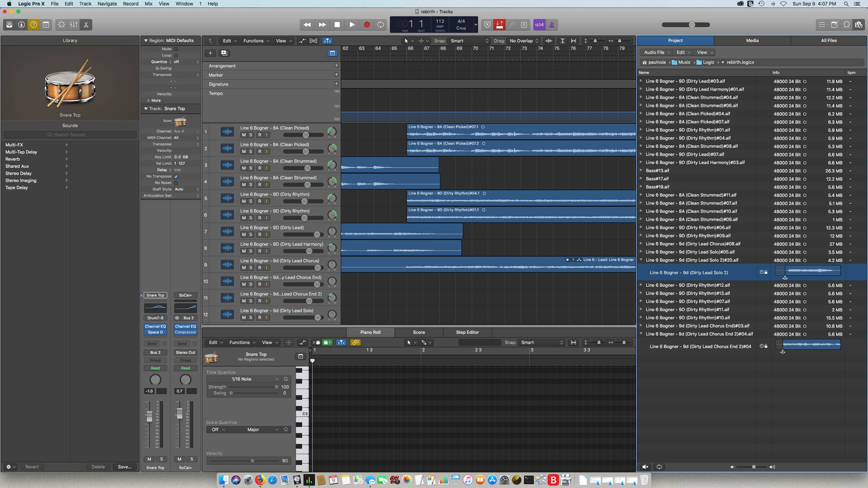Open the Mix menu in menu bar
This screenshot has height=488, width=868.
click(x=148, y=4)
